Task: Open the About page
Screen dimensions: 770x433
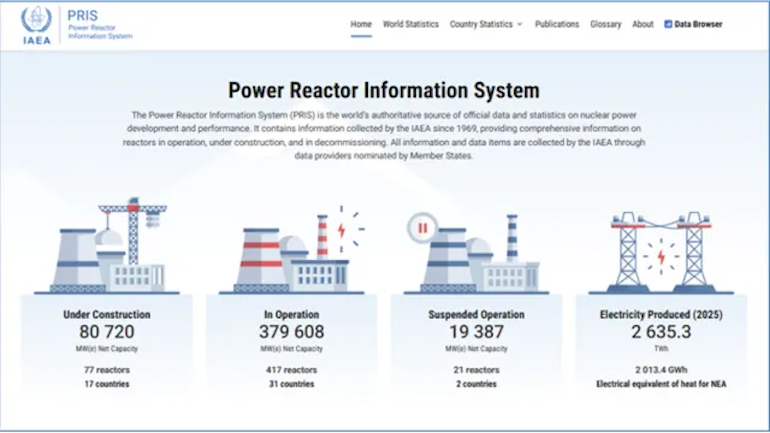Action: click(643, 24)
